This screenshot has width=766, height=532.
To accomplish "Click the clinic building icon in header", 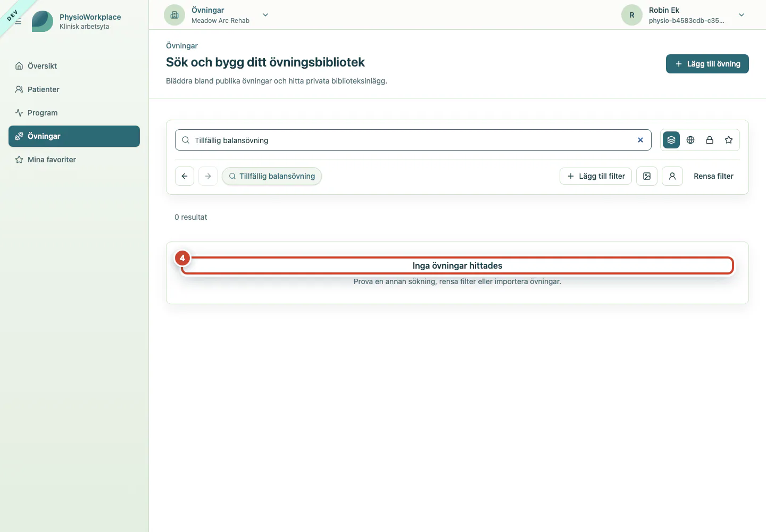I will 174,15.
